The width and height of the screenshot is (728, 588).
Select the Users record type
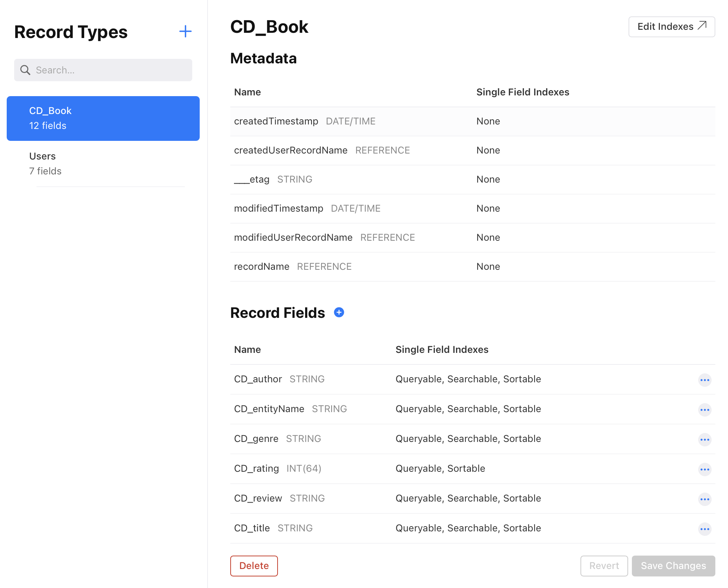(103, 164)
